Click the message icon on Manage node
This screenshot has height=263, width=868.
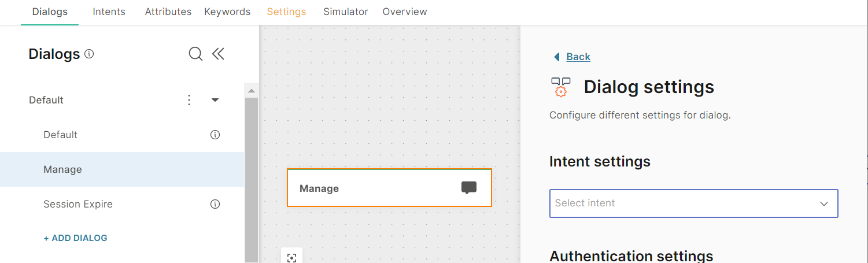click(468, 187)
